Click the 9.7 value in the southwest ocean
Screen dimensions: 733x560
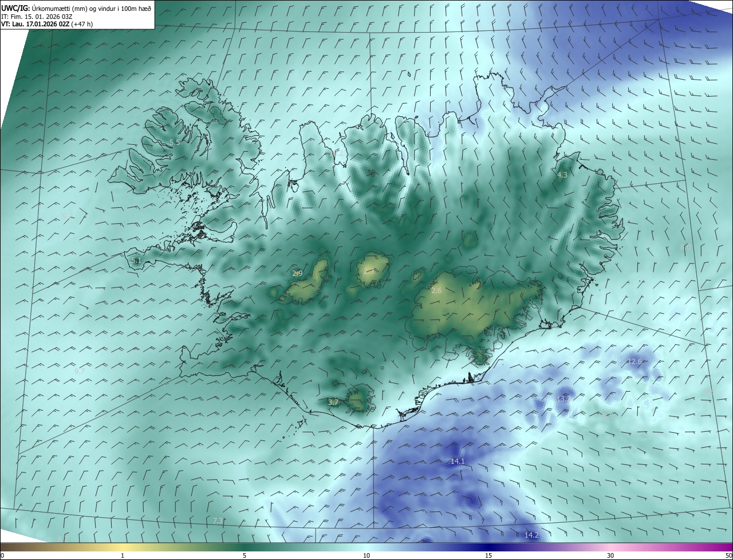click(x=80, y=371)
